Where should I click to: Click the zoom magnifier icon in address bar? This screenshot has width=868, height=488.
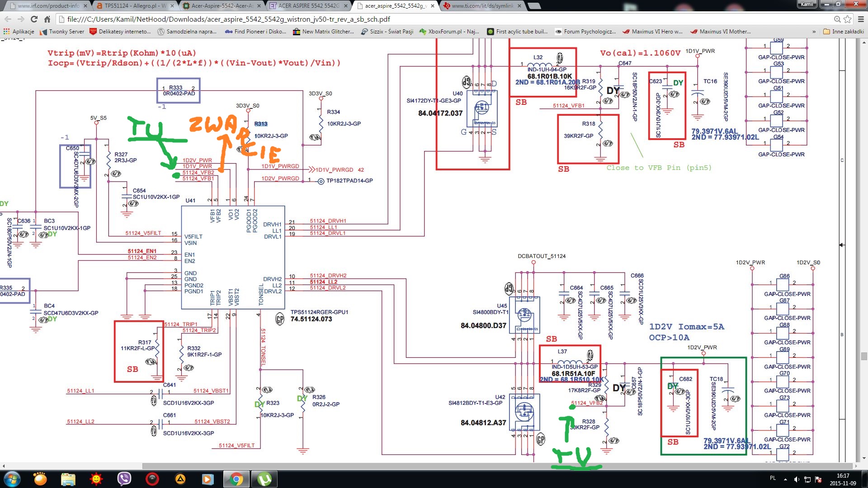(837, 19)
